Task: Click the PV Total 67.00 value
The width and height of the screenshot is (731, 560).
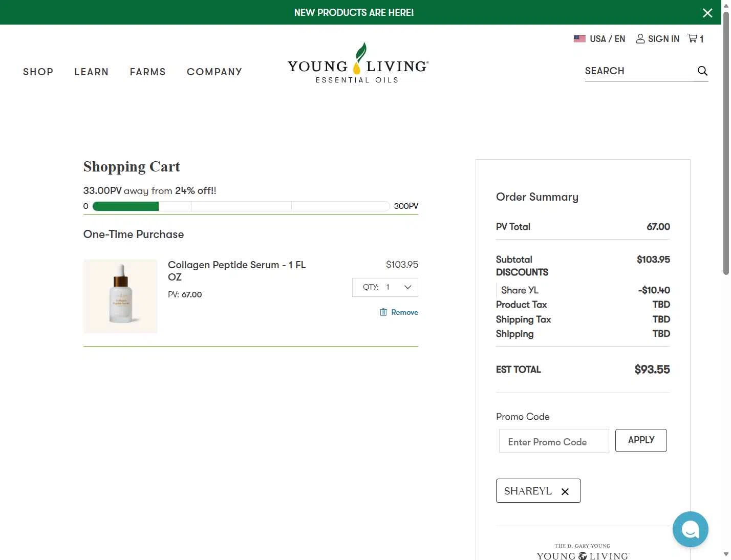Action: pyautogui.click(x=658, y=227)
